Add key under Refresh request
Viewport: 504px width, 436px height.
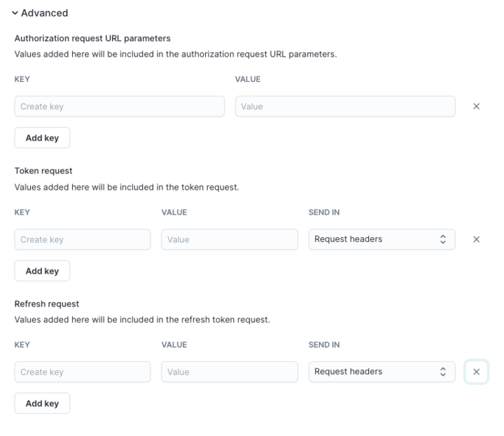pyautogui.click(x=42, y=404)
